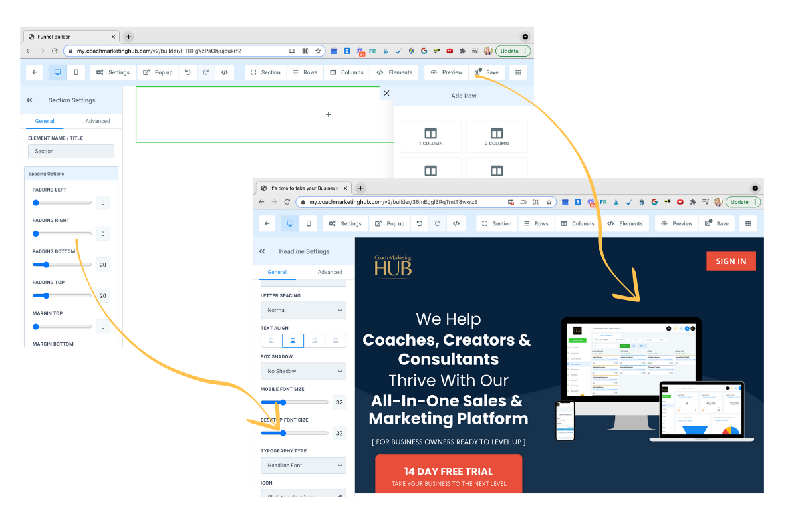Switch to desktop view in Headline Settings window
798x532 pixels.
290,223
